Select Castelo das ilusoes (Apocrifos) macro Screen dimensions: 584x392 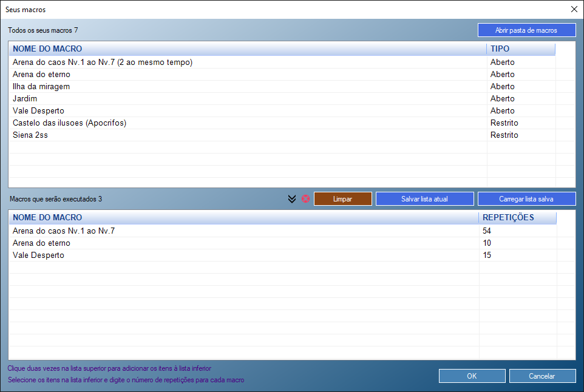point(69,123)
